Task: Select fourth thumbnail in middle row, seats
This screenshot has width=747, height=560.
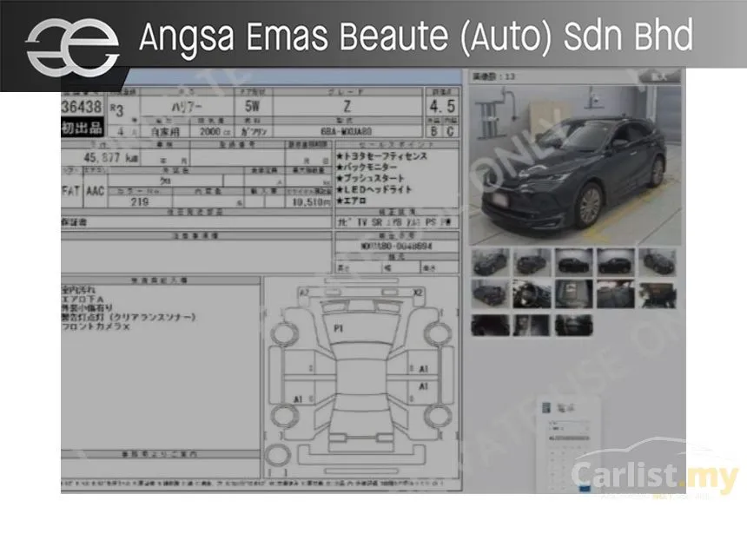Action: 616,293
